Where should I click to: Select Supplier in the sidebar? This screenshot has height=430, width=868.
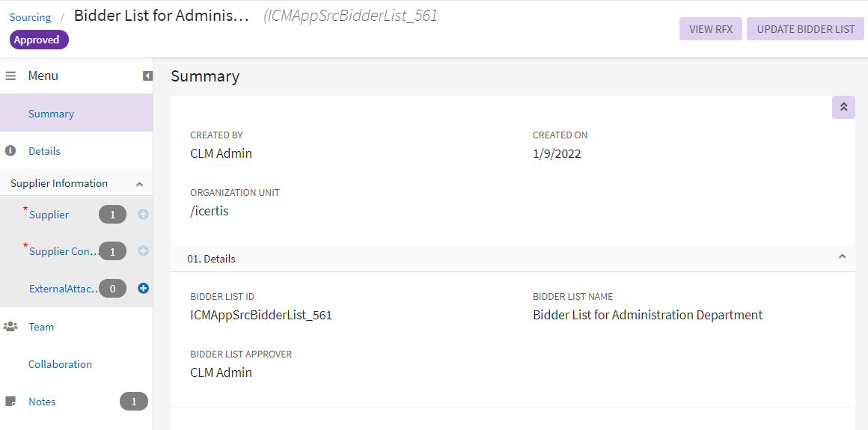coord(49,215)
